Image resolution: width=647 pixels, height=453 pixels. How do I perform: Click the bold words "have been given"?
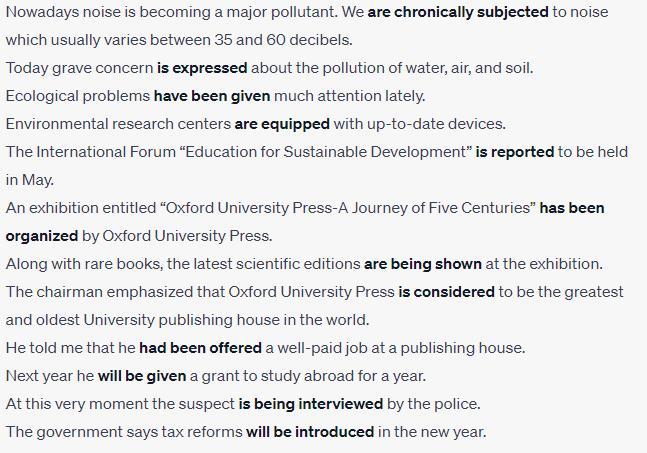pos(212,96)
